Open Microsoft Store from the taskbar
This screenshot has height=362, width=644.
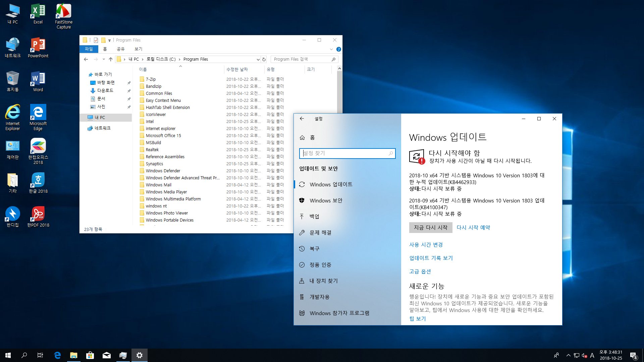90,355
